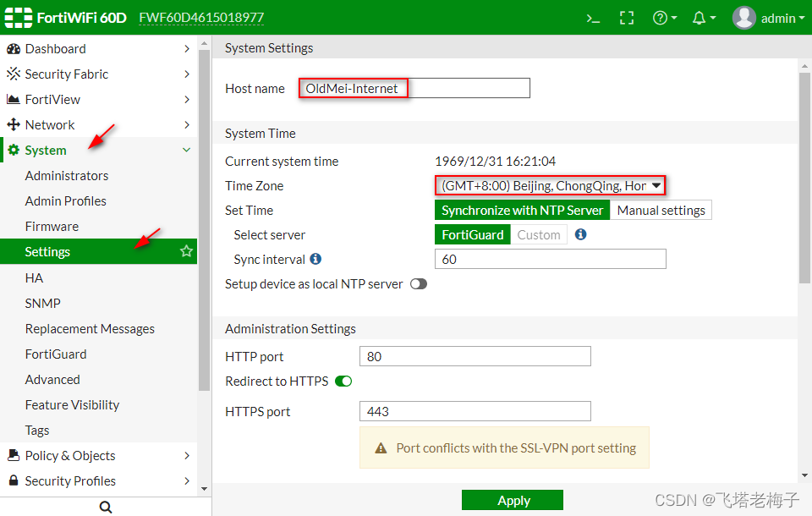The width and height of the screenshot is (812, 516).
Task: Select Synchronize with NTP Server
Action: pyautogui.click(x=522, y=210)
